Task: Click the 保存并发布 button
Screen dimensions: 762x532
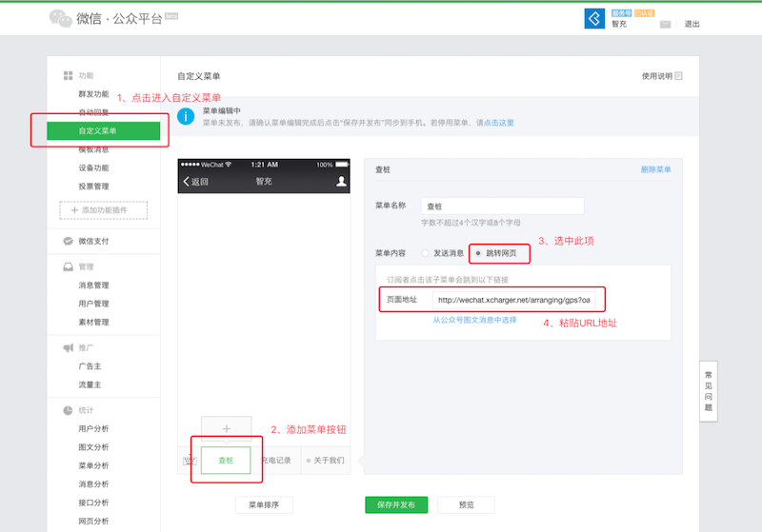Action: pyautogui.click(x=396, y=505)
